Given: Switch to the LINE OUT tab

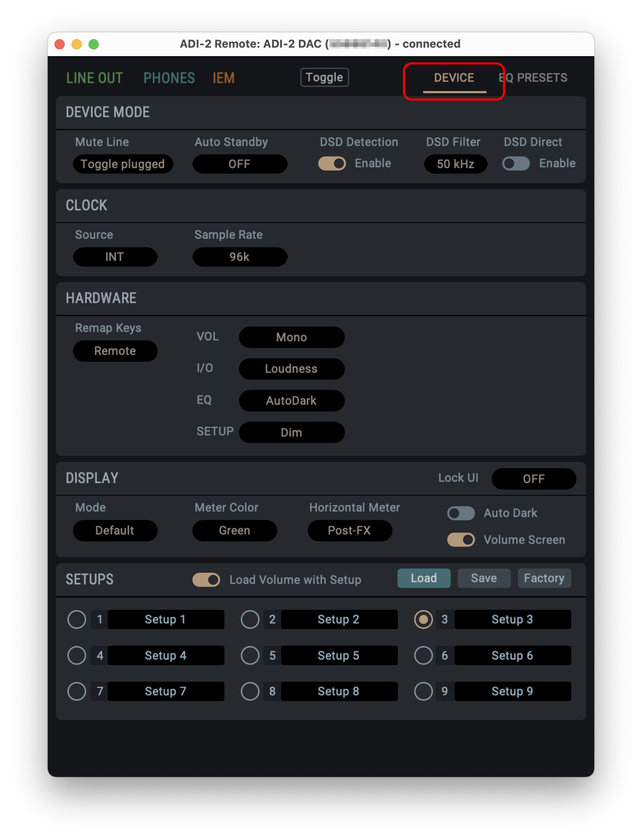Looking at the screenshot, I should pyautogui.click(x=94, y=78).
